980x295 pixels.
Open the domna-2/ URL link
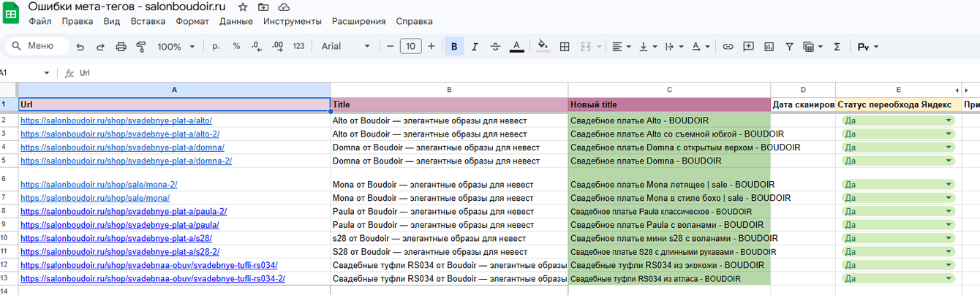[126, 161]
